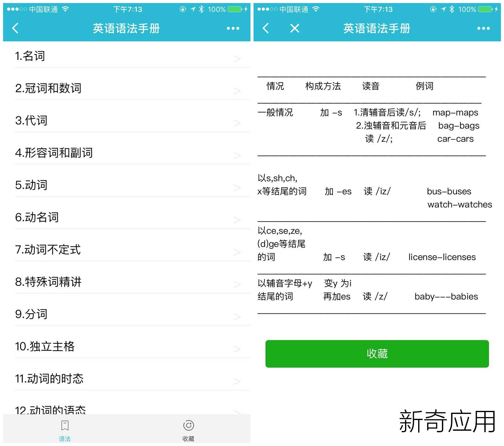Viewport: 504px width, 446px height.
Task: Switch to the 语法 tab
Action: 65,431
